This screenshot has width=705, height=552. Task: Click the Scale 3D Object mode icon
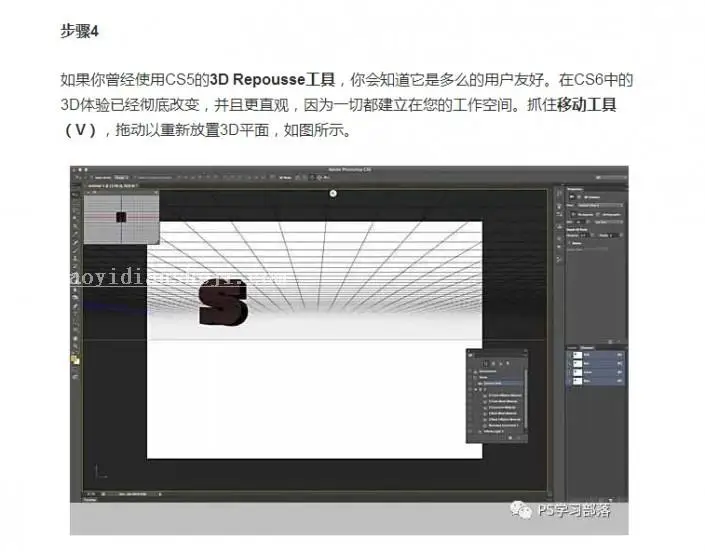[x=326, y=178]
